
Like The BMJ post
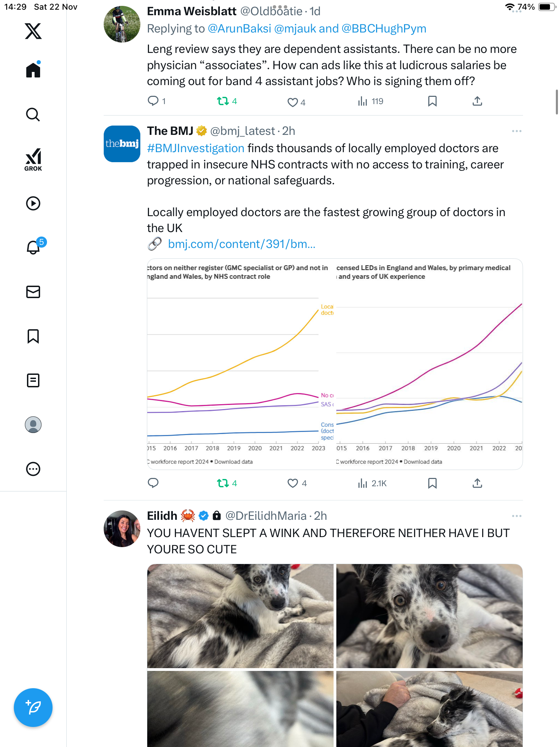click(293, 483)
